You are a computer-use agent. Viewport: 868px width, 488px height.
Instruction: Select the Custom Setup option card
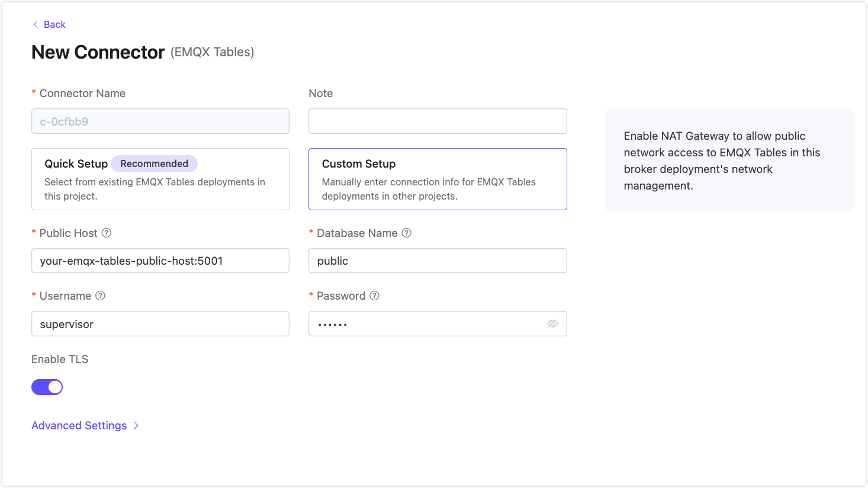tap(438, 179)
